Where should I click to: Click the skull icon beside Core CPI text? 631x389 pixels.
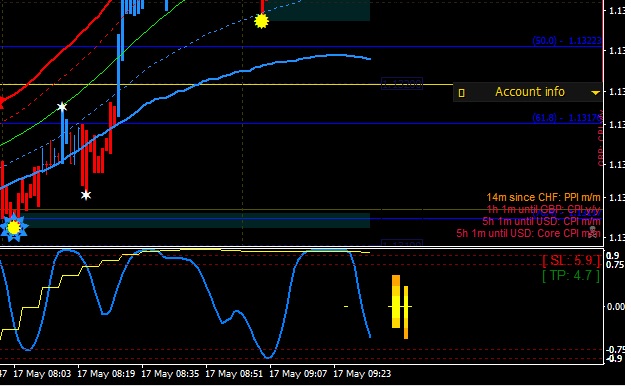pos(592,232)
